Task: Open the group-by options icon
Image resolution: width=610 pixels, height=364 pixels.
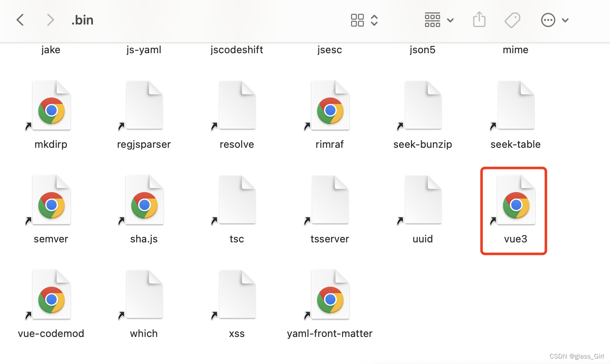Action: pos(432,20)
